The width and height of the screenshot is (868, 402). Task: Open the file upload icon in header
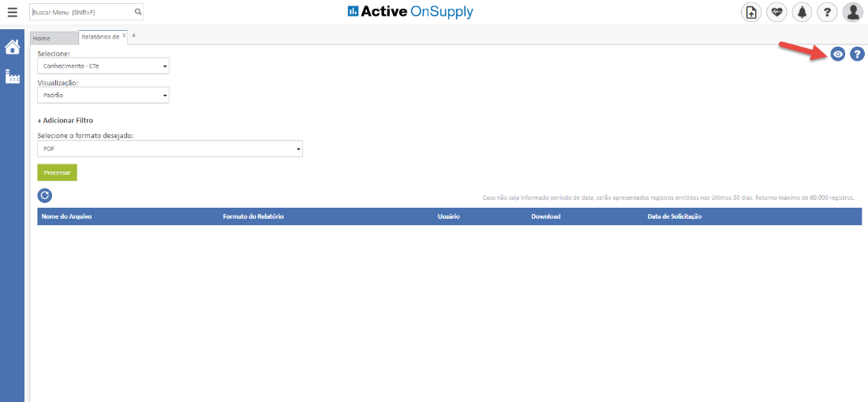[x=751, y=12]
